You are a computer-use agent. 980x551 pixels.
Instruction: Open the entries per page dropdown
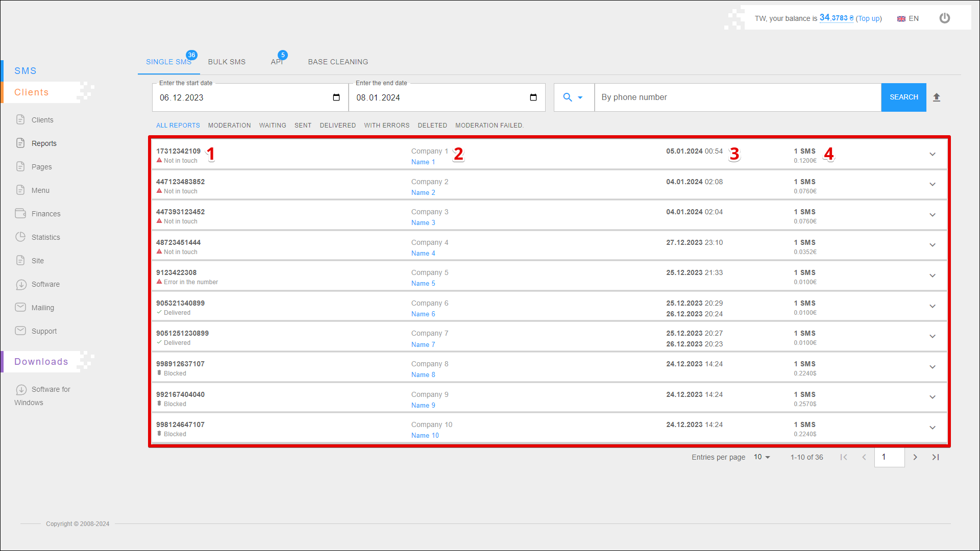tap(762, 457)
